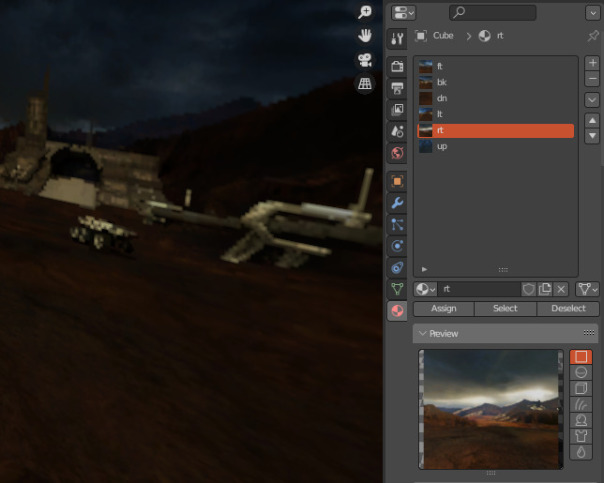Click the material name field rt
This screenshot has width=604, height=483.
[x=479, y=289]
